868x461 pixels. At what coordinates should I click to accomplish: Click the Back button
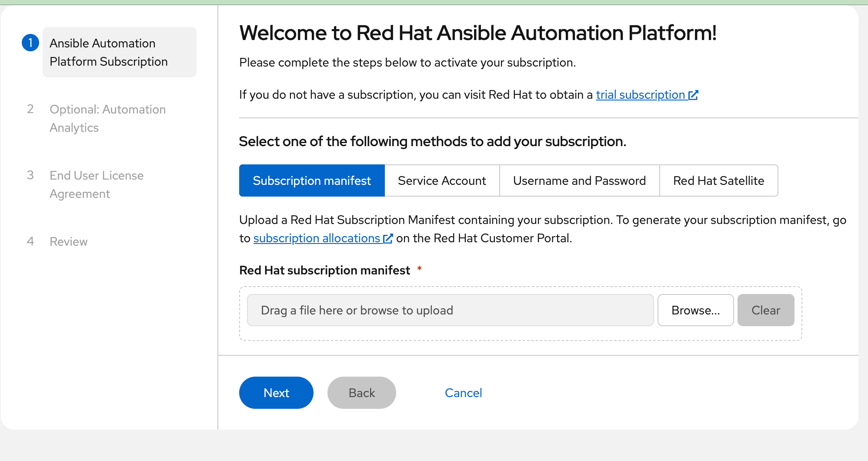click(x=361, y=393)
